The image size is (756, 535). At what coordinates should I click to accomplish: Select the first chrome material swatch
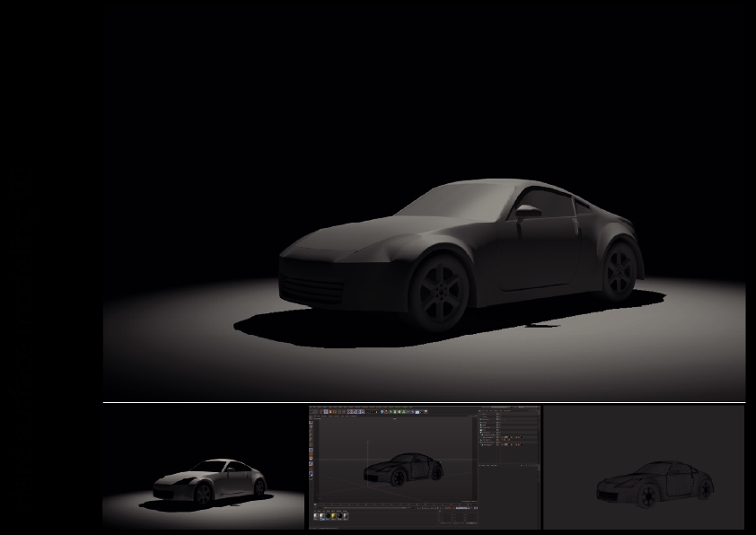pos(316,516)
